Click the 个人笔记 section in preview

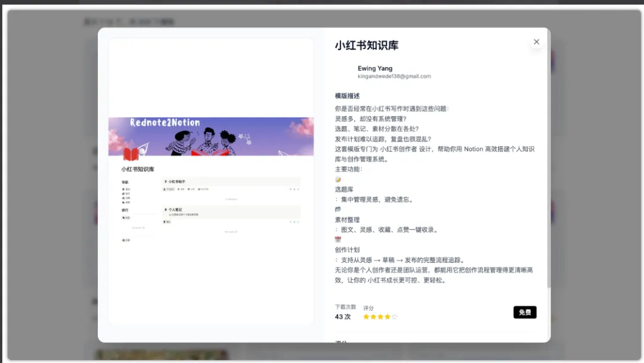click(231, 211)
